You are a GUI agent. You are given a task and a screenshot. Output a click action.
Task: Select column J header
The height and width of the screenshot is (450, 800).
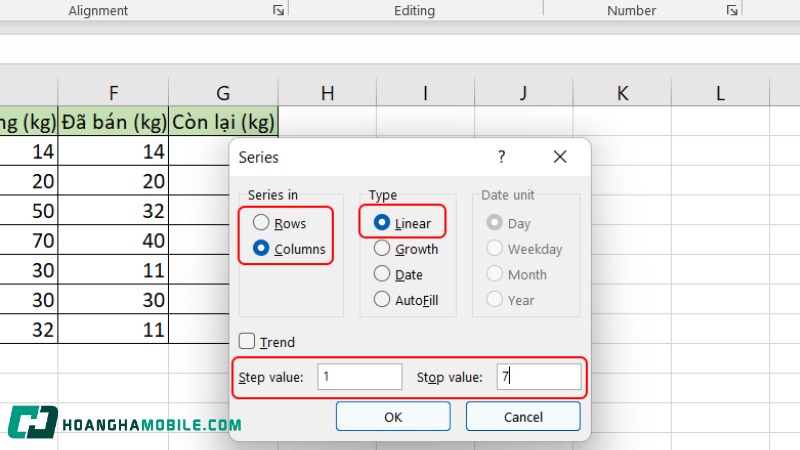tap(523, 93)
